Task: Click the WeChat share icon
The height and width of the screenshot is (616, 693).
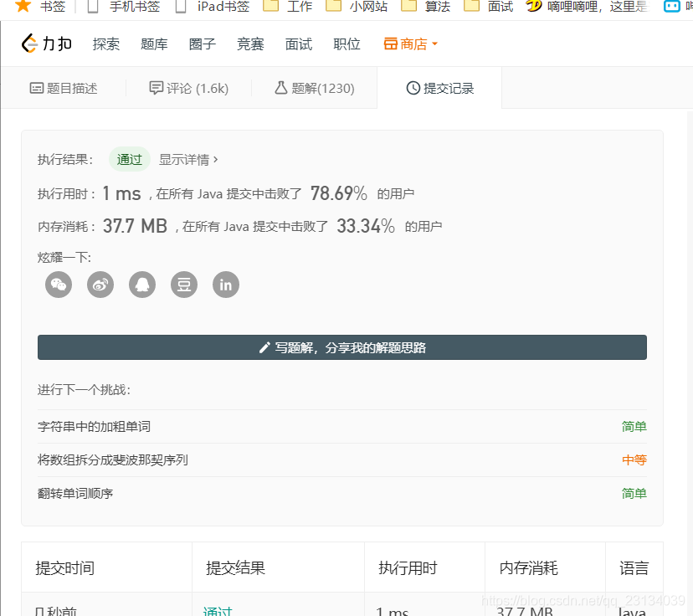Action: point(58,285)
